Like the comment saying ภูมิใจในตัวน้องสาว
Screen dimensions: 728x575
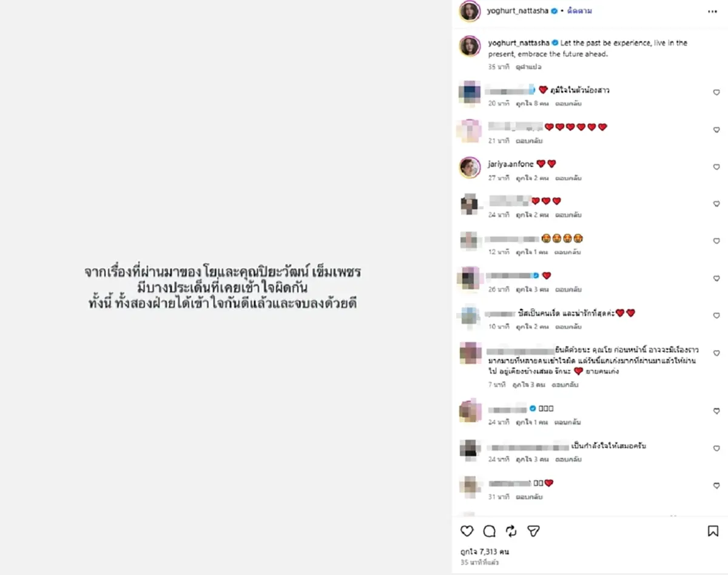click(716, 93)
